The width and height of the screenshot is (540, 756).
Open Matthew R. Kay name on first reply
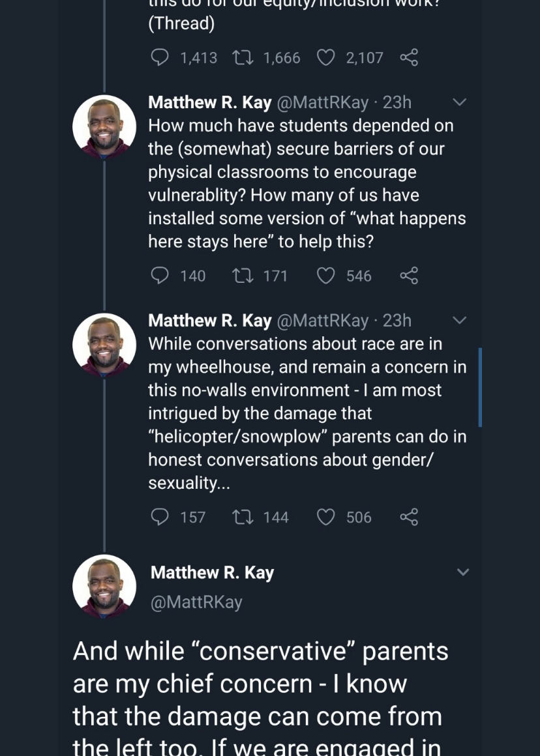tap(209, 102)
